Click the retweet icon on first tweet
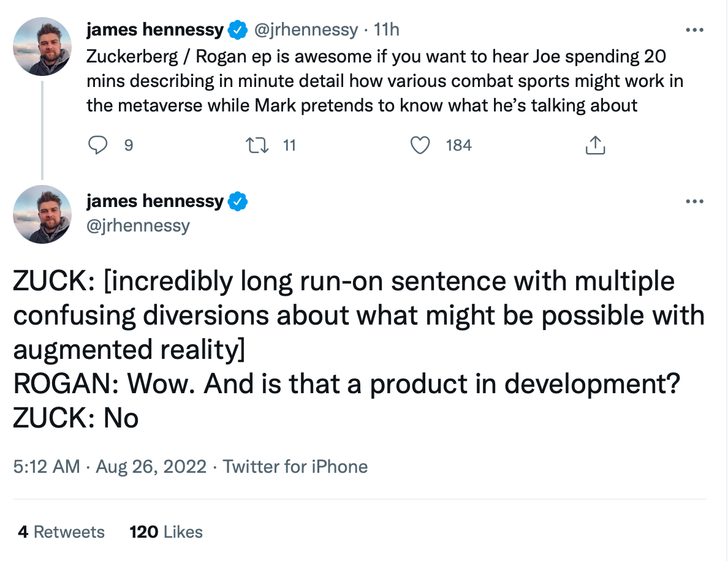The width and height of the screenshot is (728, 561). 253,145
